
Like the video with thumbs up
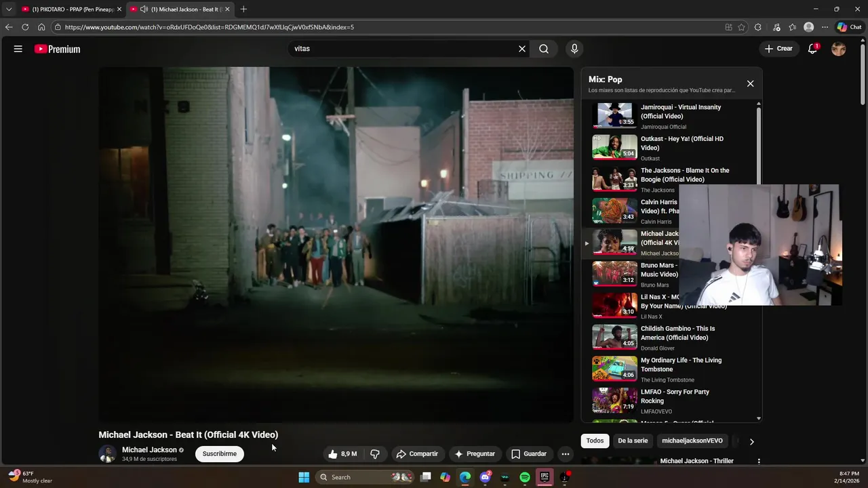(342, 453)
